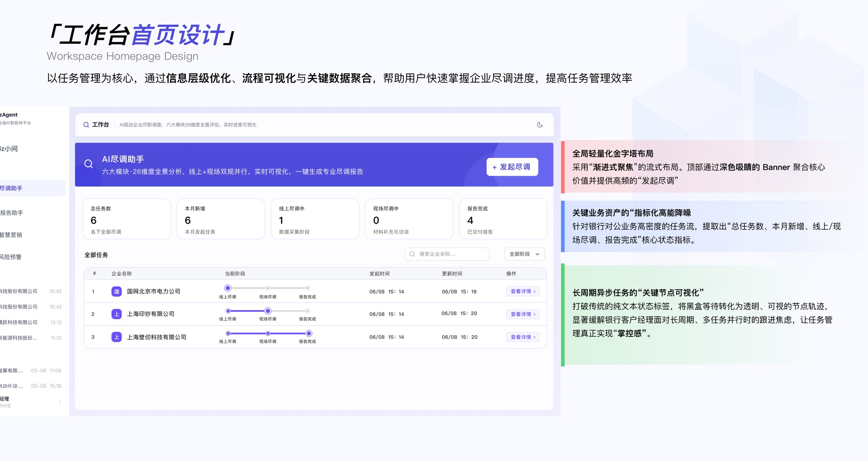The image size is (868, 461).
Task: Open the sidebar history item timed 11:12
Action: click(x=32, y=338)
